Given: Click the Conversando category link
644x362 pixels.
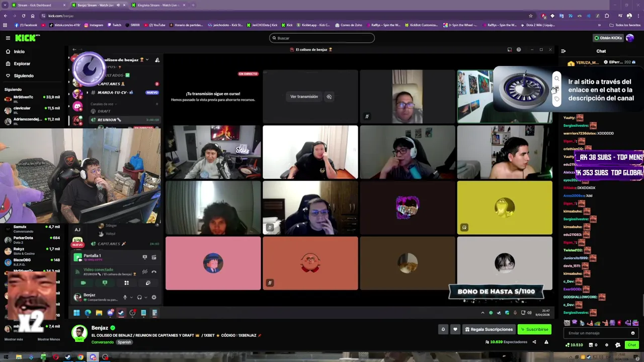Looking at the screenshot, I should point(102,342).
